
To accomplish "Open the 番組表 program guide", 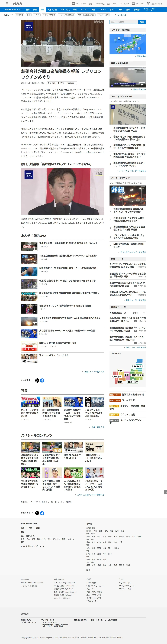I will click(x=124, y=4).
